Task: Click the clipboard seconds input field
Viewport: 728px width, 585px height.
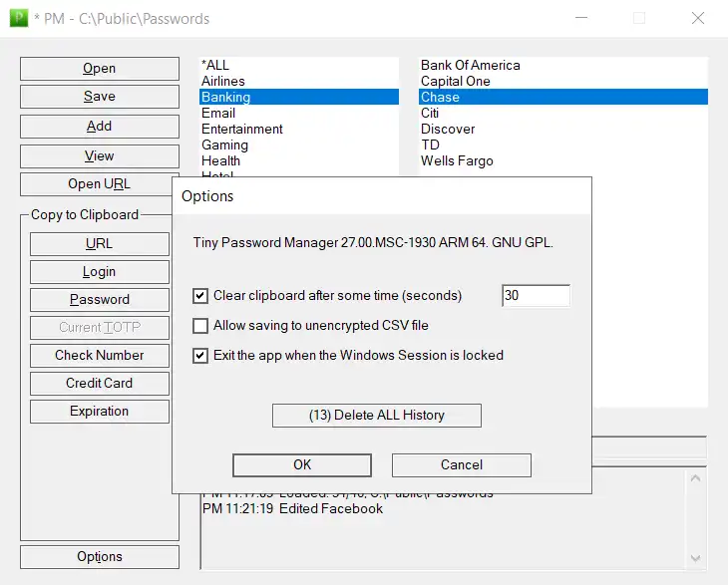Action: [536, 296]
